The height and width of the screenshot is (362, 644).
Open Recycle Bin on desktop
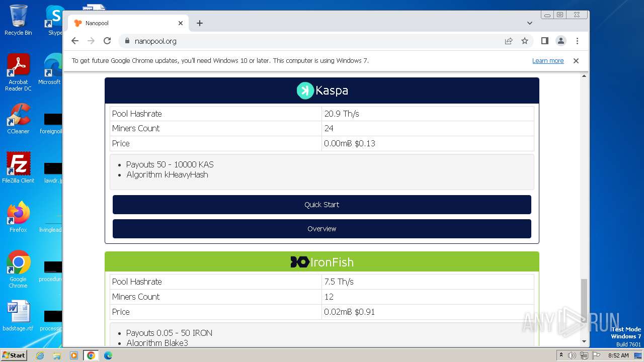[18, 20]
